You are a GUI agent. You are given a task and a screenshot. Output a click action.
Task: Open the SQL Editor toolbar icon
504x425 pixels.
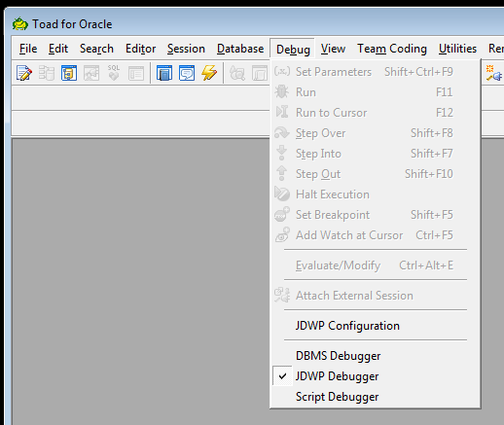24,73
